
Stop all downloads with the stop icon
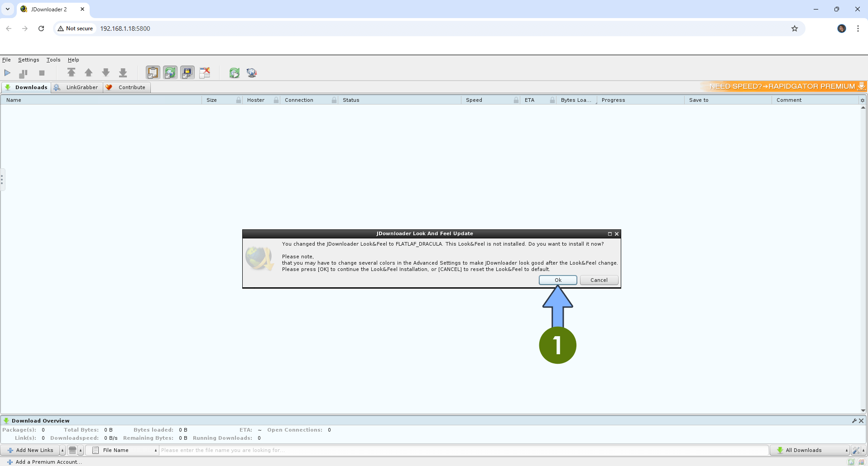pyautogui.click(x=42, y=73)
